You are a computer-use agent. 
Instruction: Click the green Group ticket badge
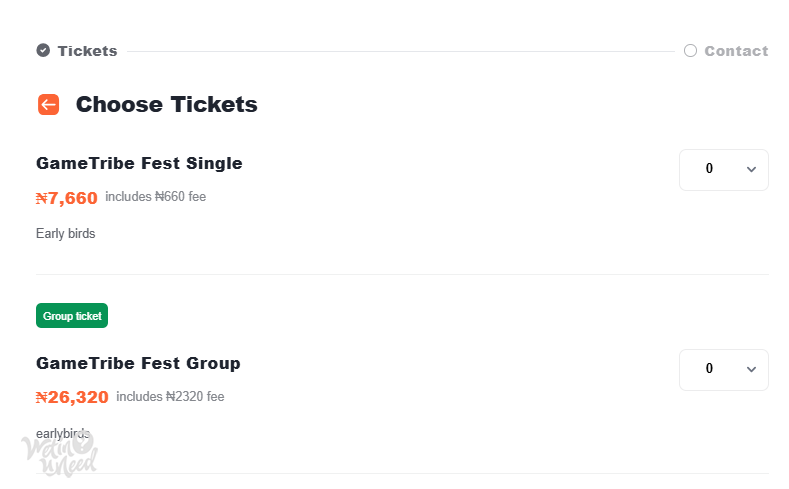click(72, 315)
